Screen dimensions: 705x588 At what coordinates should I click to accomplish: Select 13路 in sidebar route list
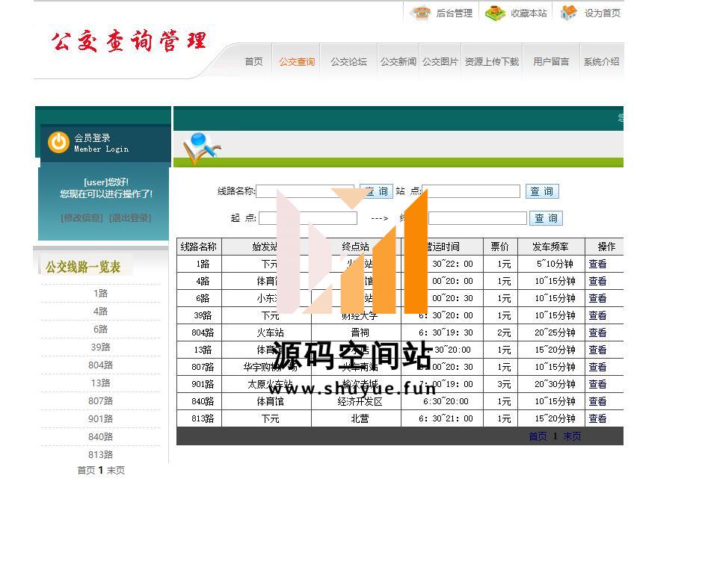[101, 383]
